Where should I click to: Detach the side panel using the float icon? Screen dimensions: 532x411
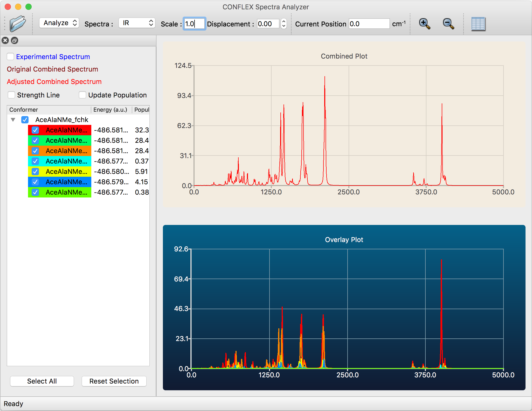coord(15,41)
